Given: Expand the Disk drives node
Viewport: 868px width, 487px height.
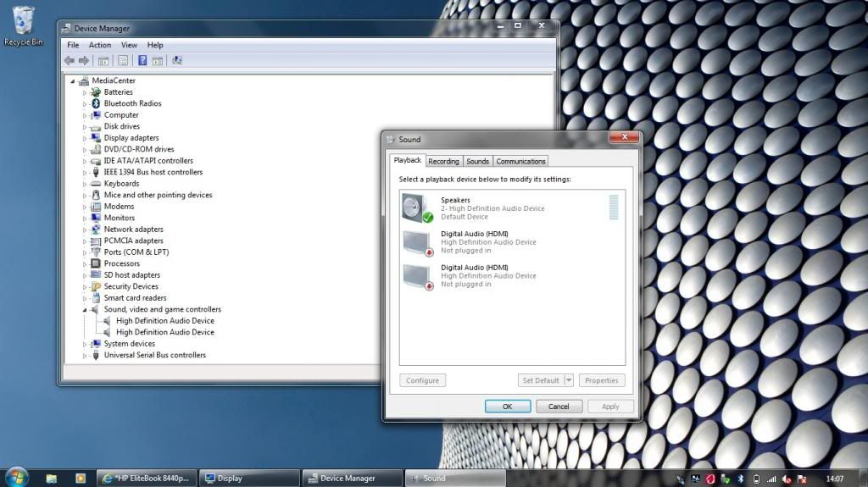Looking at the screenshot, I should click(x=85, y=127).
